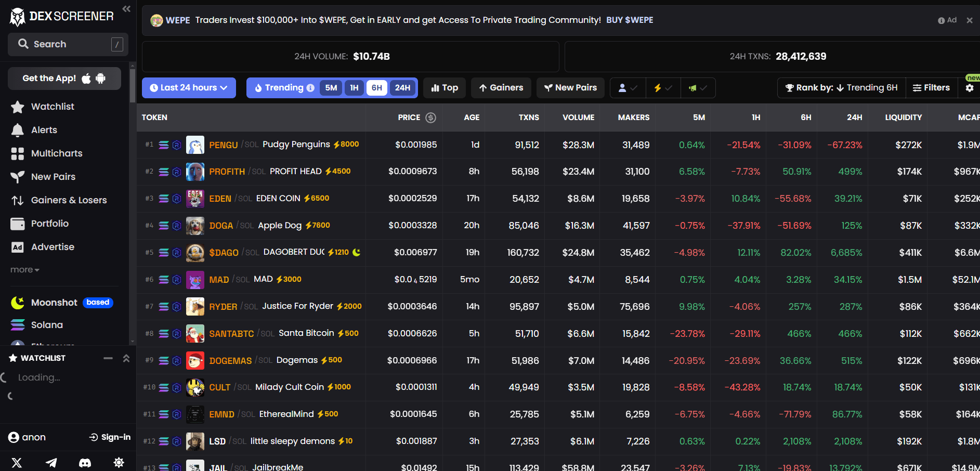The width and height of the screenshot is (980, 471).
Task: Expand the Watchlist panel chevron
Action: click(126, 358)
